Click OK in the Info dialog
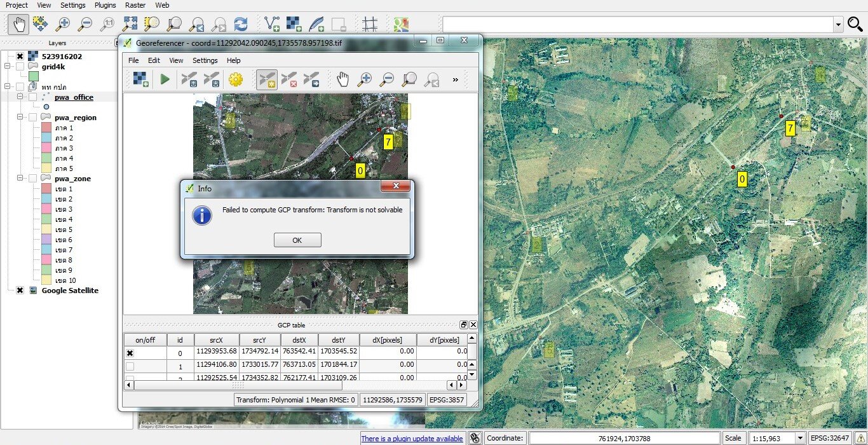This screenshot has width=868, height=445. click(297, 240)
